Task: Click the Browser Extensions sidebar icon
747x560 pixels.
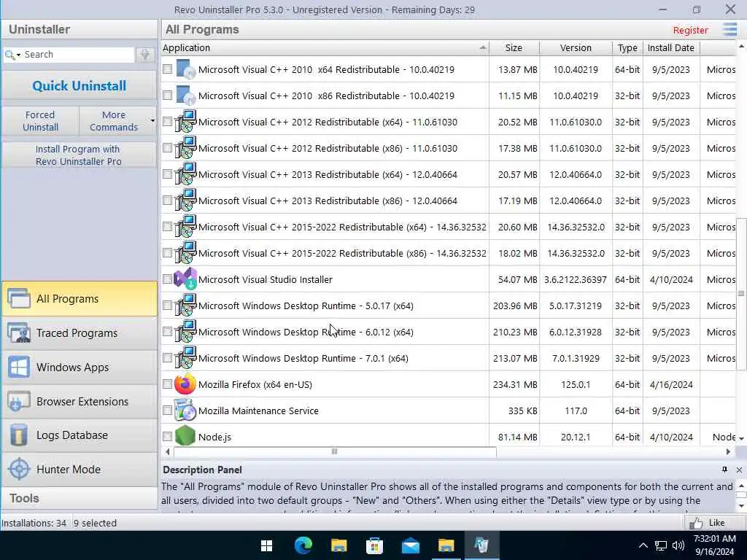Action: tap(19, 402)
